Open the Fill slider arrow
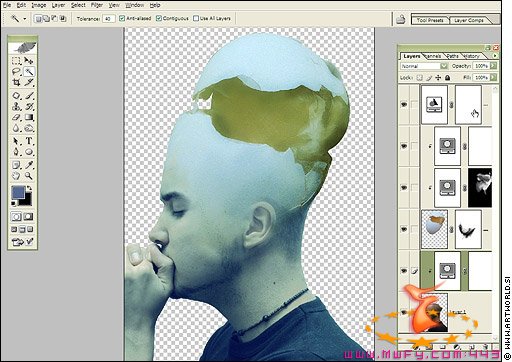The image size is (512, 362). [x=493, y=77]
